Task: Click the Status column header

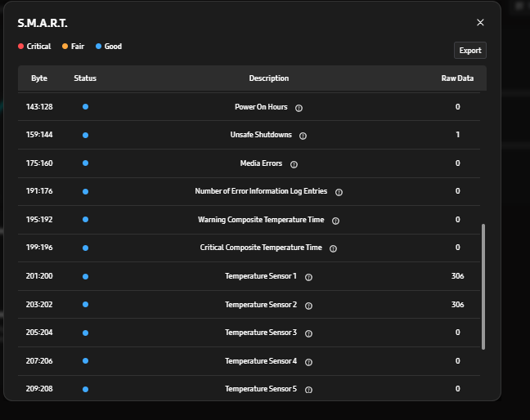Action: (85, 78)
